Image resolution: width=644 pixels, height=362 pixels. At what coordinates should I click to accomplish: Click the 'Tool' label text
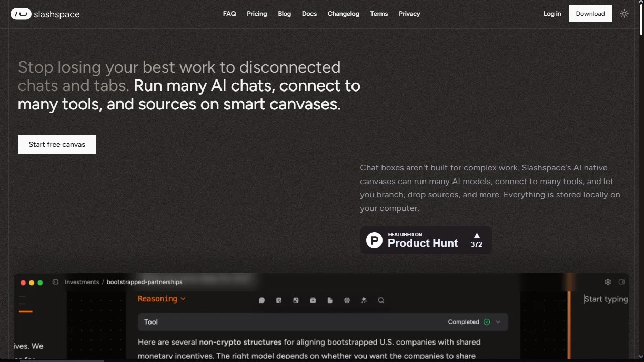pyautogui.click(x=151, y=322)
